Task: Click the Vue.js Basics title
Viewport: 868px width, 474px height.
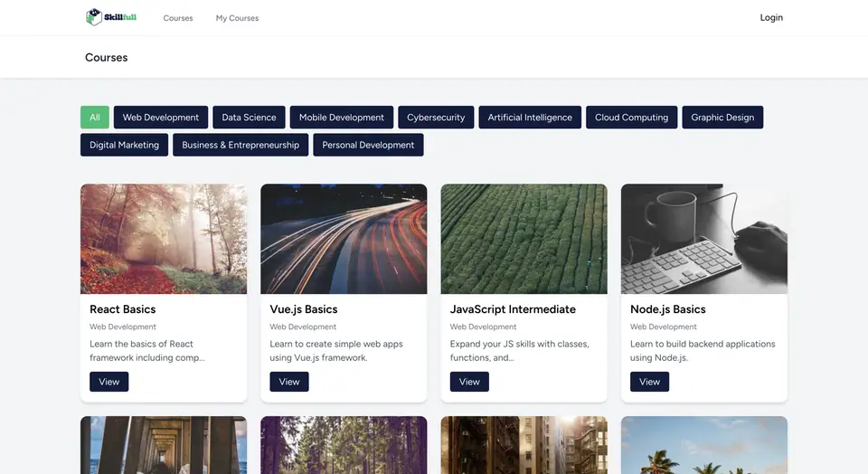Action: pos(304,309)
